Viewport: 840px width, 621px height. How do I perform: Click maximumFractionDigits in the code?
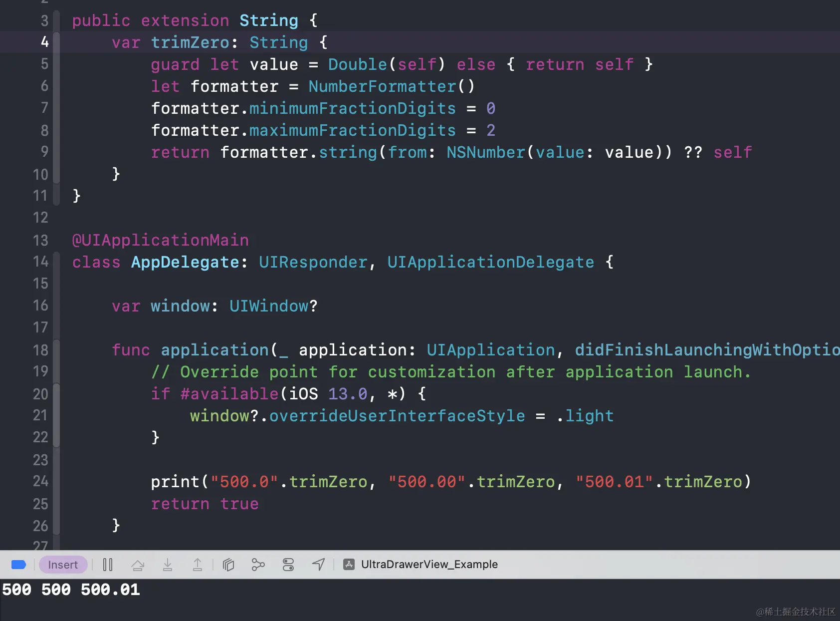[x=352, y=130]
